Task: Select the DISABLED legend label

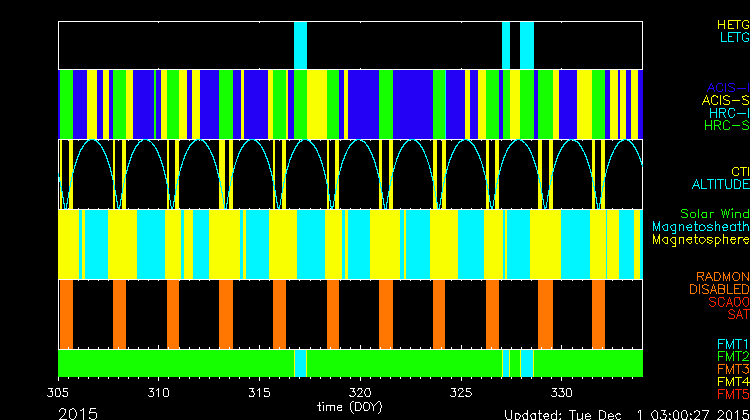Action: coord(720,290)
